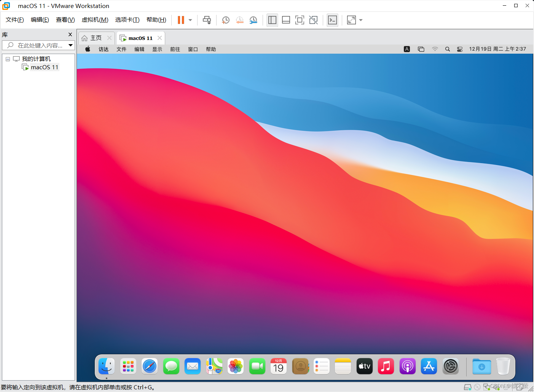Screen dimensions: 534x392
Task: Close the 库 library panel
Action: click(70, 35)
